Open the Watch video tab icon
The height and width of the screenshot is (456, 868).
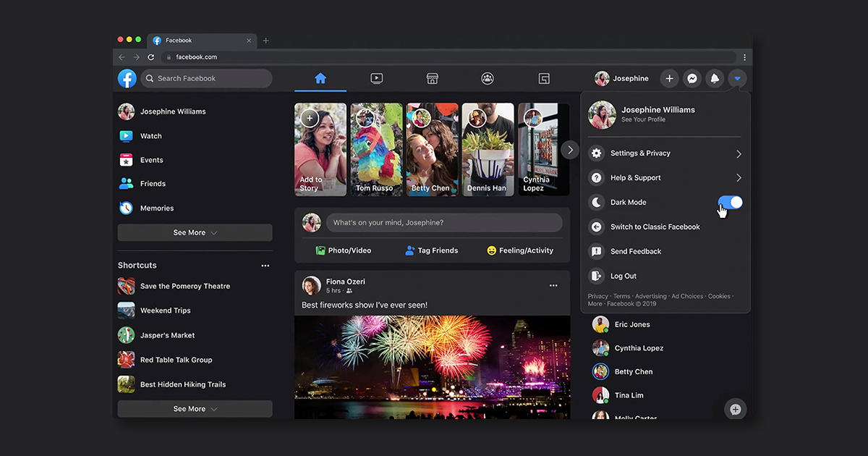coord(377,78)
